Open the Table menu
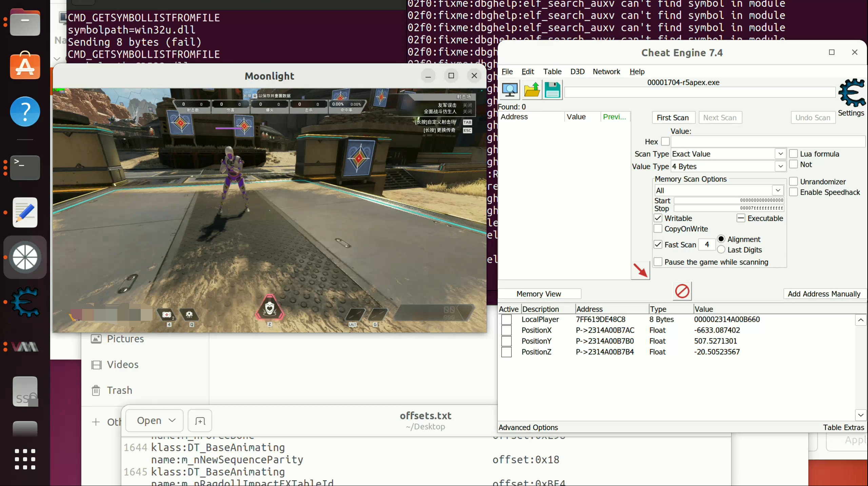The width and height of the screenshot is (868, 486). point(552,72)
